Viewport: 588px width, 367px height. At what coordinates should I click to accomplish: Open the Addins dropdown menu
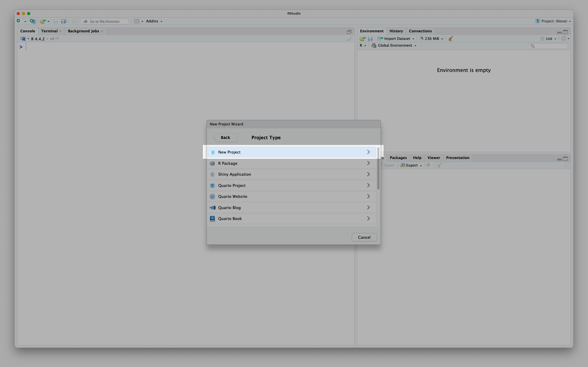[154, 21]
